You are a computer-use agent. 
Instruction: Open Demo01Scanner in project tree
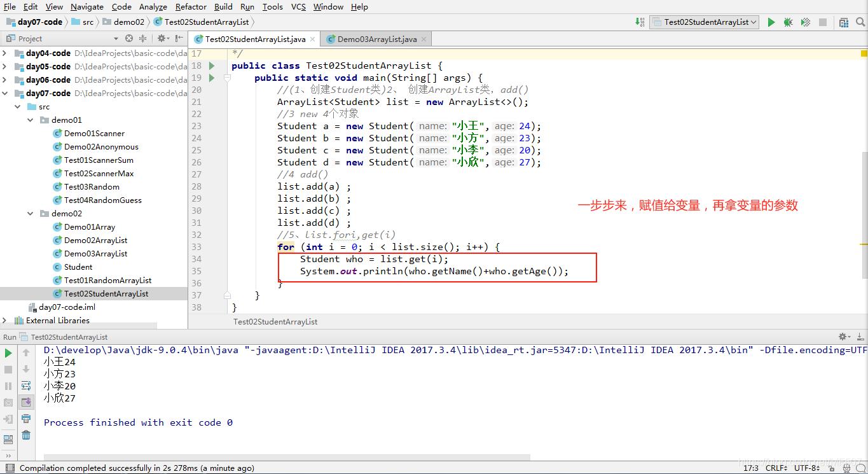coord(94,134)
